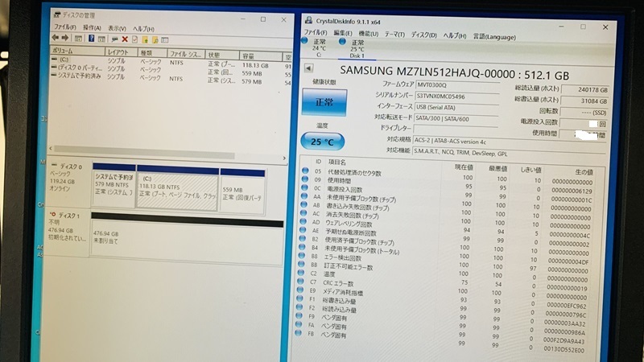Sort by 容量 column header
Screen dimensions: 644x362
point(260,56)
